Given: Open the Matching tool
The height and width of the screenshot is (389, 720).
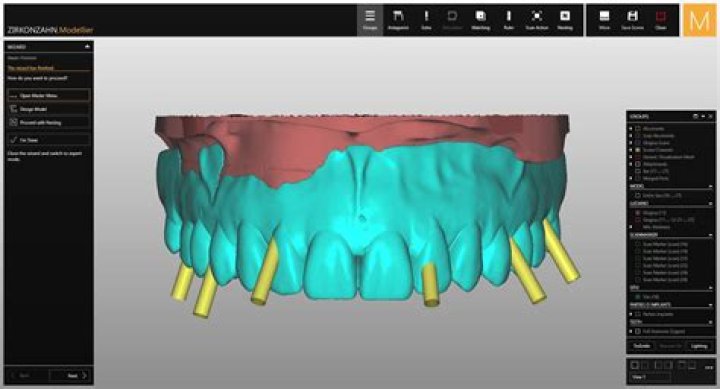Looking at the screenshot, I should (x=480, y=20).
